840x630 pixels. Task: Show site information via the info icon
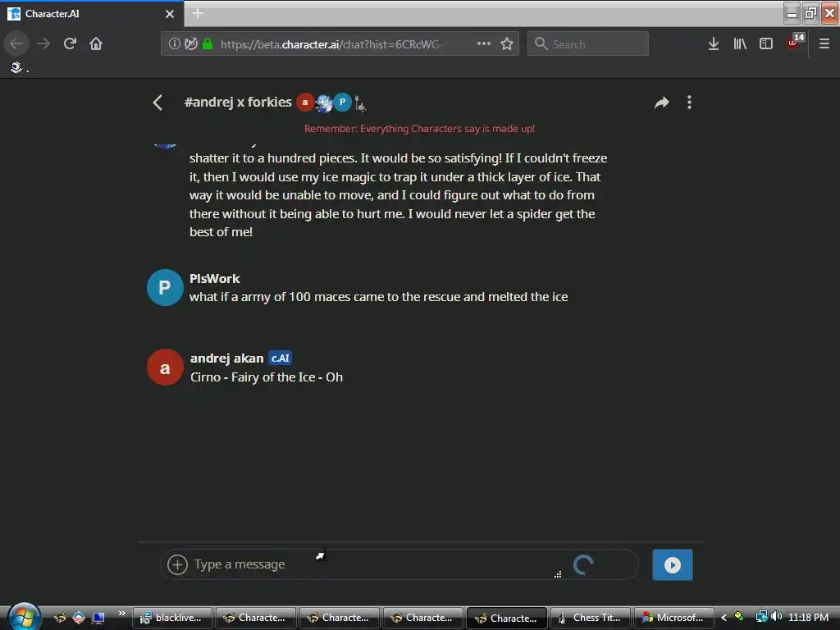(174, 43)
